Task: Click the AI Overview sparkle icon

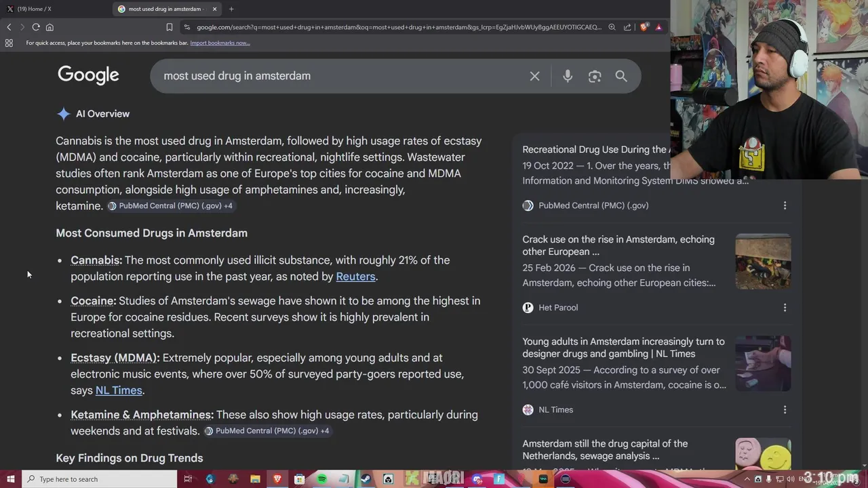Action: (63, 114)
